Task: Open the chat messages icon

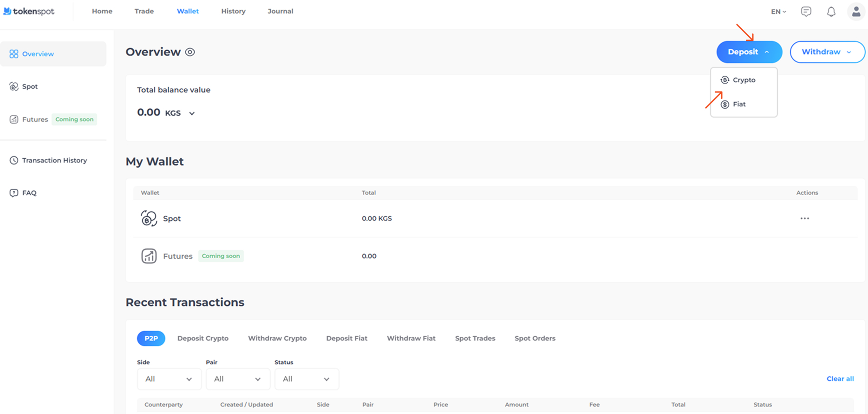Action: (x=806, y=12)
